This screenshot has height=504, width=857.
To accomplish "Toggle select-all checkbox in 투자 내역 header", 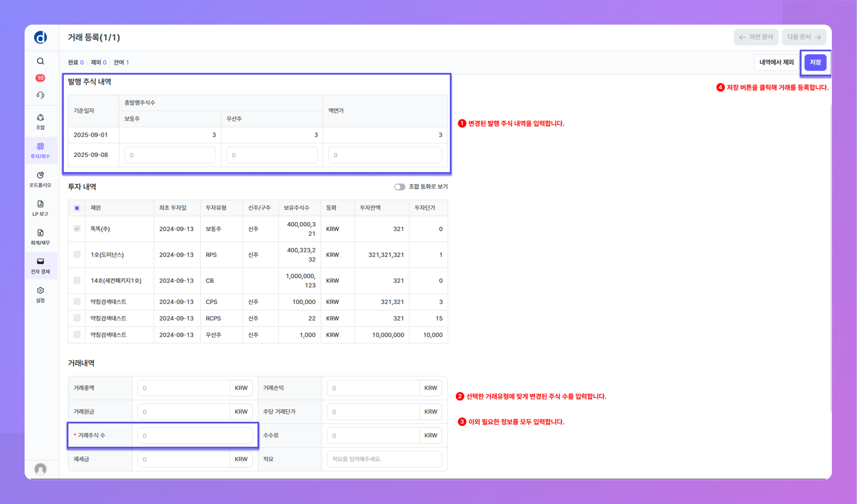I will (77, 208).
